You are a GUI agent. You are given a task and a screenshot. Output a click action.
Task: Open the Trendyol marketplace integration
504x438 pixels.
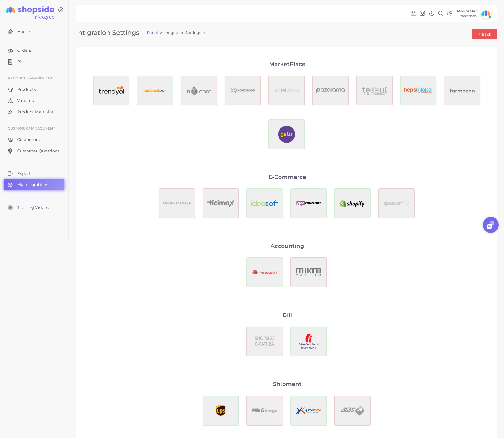[111, 91]
